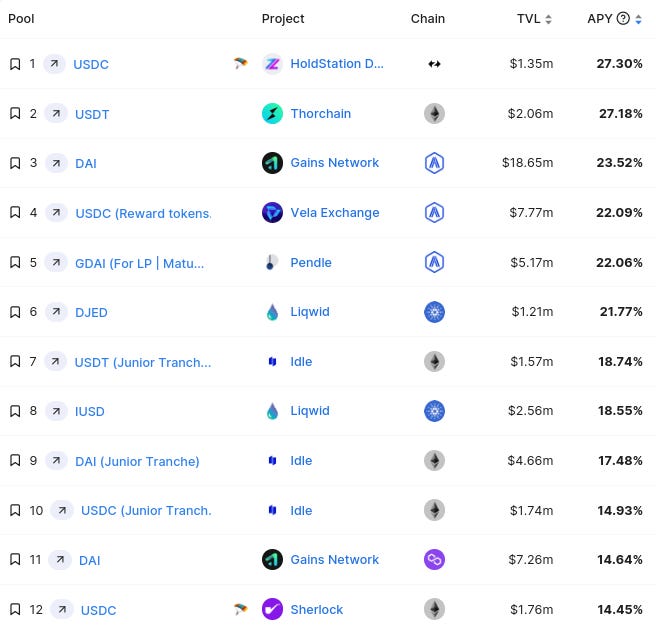This screenshot has width=656, height=626.
Task: Bookmark the USDC Junior Tranche row 10
Action: coord(15,510)
